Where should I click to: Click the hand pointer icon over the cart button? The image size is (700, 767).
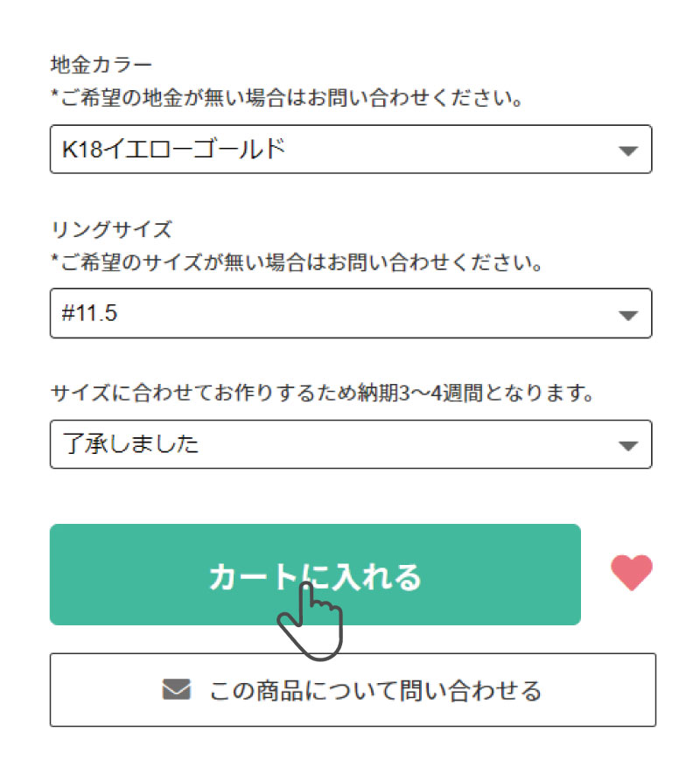tap(311, 621)
